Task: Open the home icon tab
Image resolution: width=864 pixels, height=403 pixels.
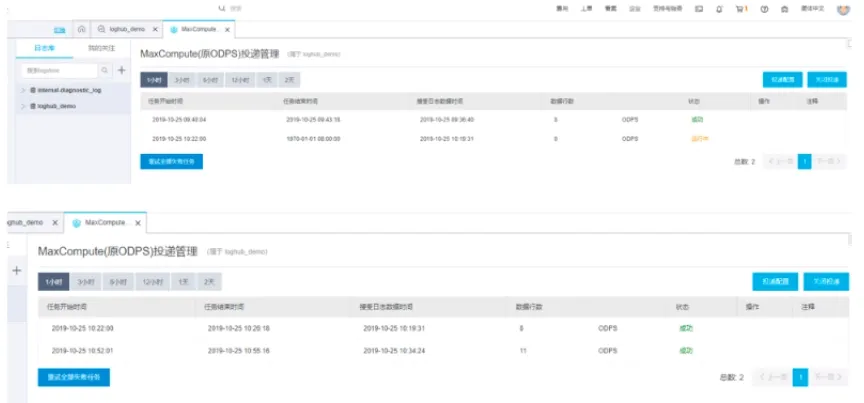Action: (x=82, y=29)
